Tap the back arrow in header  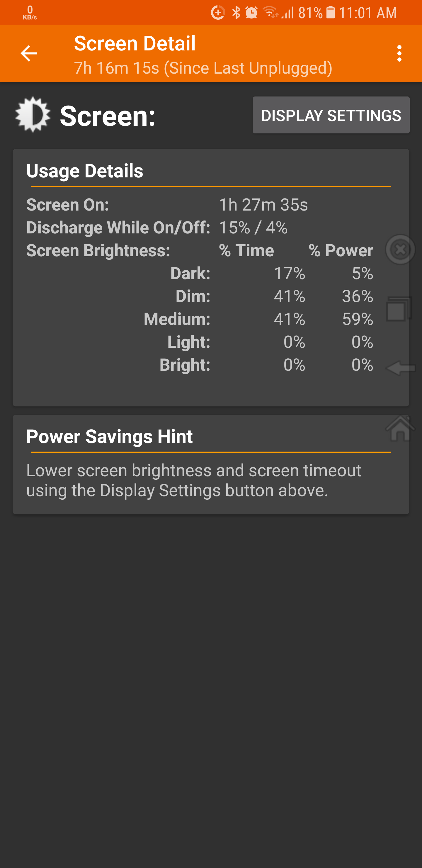[x=29, y=53]
